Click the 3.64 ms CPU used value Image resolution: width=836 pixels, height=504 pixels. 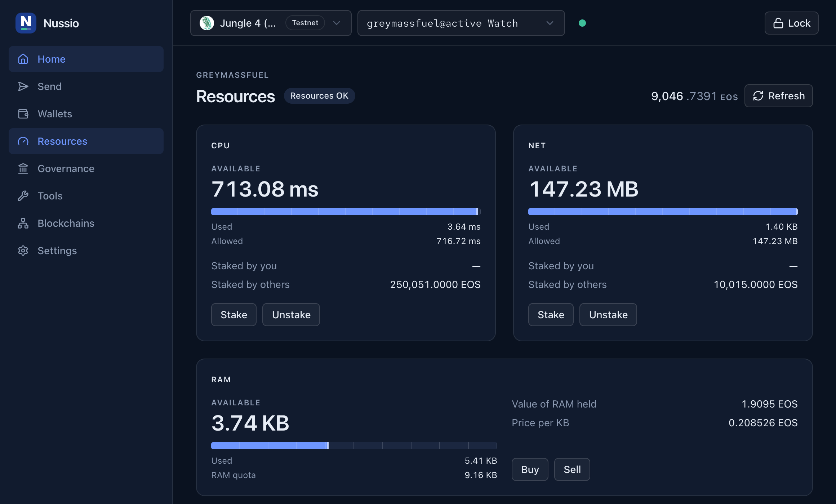point(464,227)
